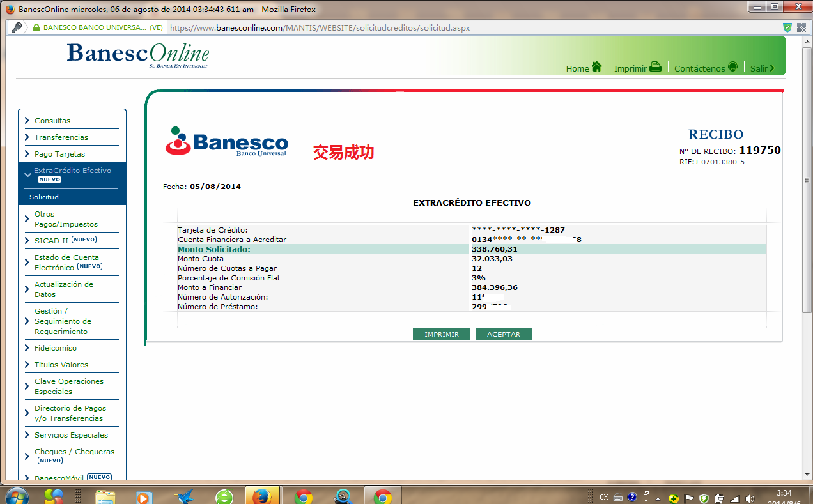Collapse the ExtraCrédito Efectivo menu
Image resolution: width=813 pixels, height=504 pixels.
[x=72, y=174]
